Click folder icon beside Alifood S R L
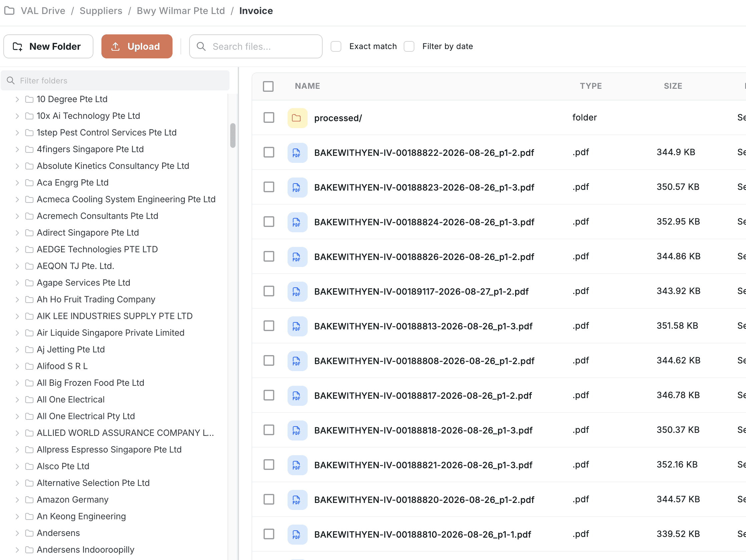The image size is (746, 560). [29, 366]
